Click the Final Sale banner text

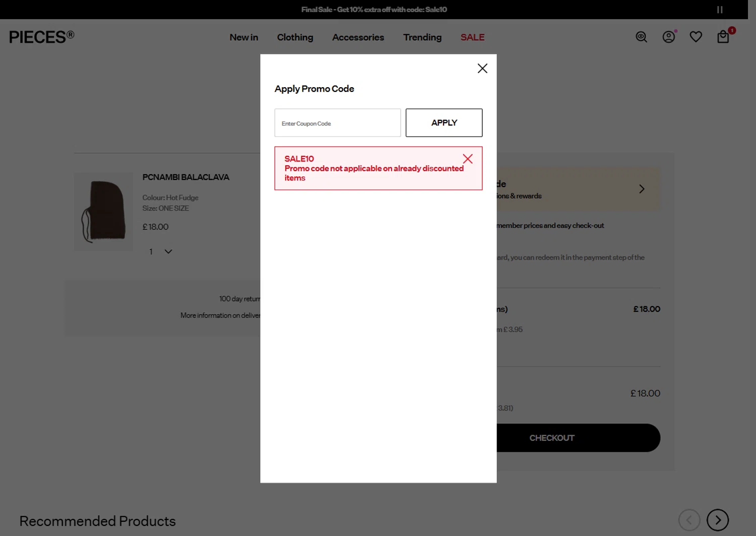[374, 10]
